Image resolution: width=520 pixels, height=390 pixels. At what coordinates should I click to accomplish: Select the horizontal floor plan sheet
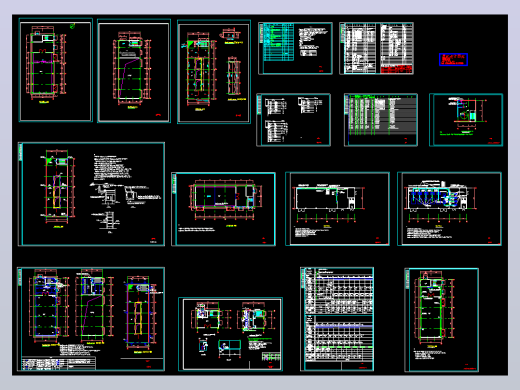click(223, 209)
